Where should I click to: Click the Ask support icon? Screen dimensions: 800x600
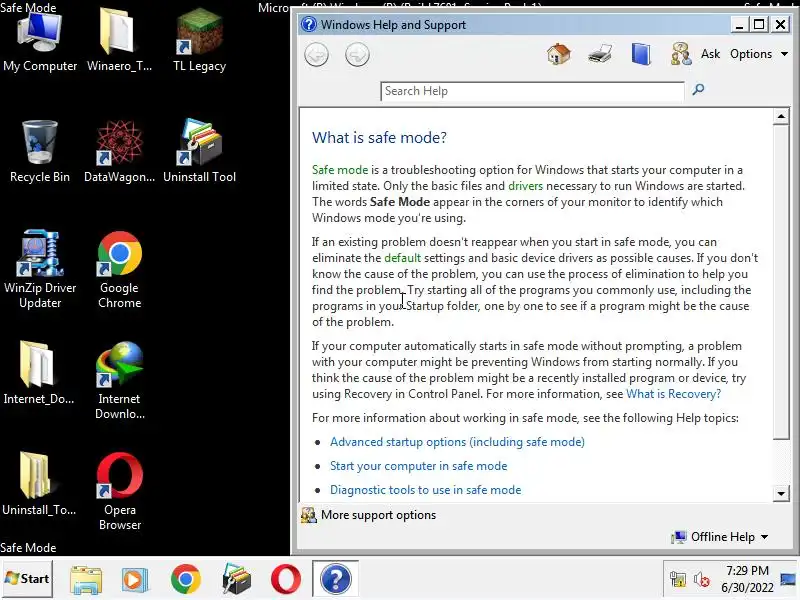click(x=681, y=54)
